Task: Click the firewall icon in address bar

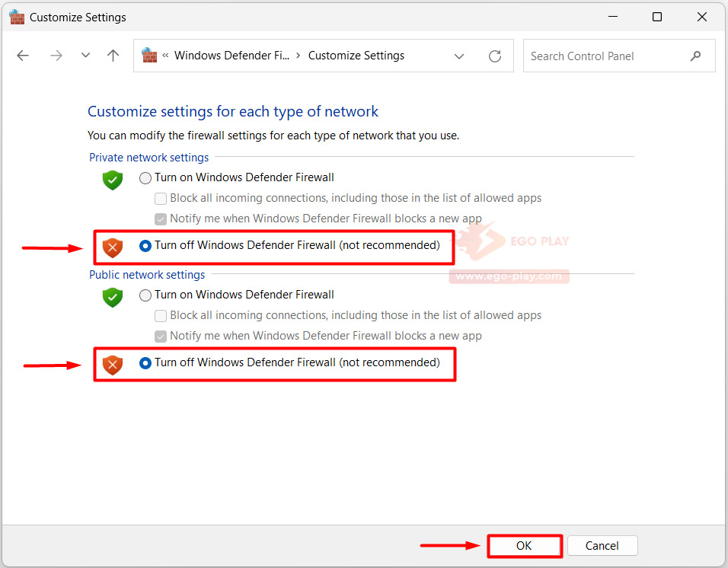Action: 149,56
